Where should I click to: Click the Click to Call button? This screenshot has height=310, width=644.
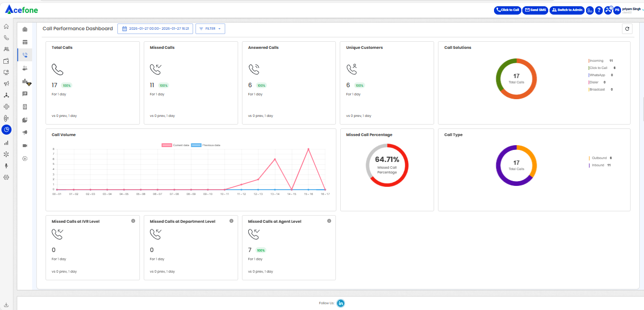507,10
